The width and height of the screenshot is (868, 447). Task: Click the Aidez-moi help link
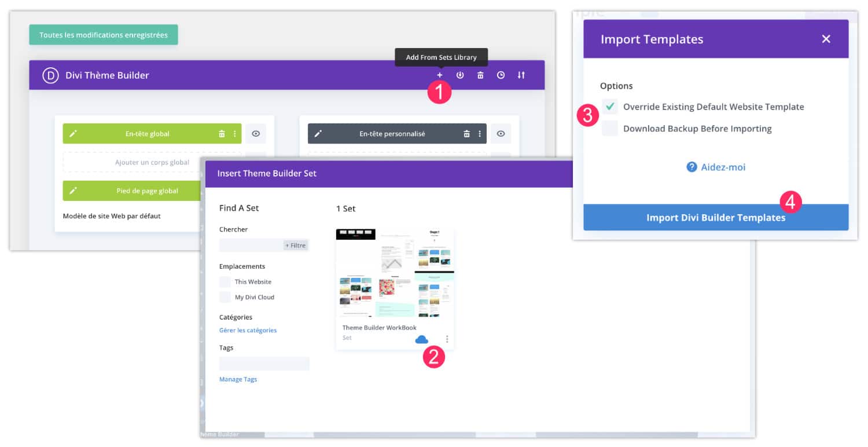(723, 167)
